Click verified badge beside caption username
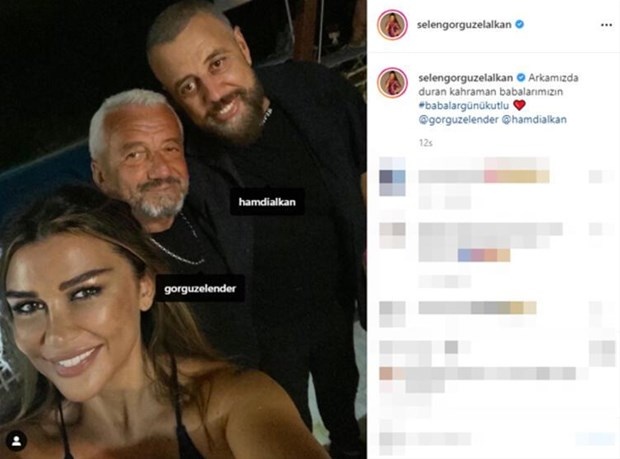Image resolution: width=620 pixels, height=459 pixels. click(521, 77)
